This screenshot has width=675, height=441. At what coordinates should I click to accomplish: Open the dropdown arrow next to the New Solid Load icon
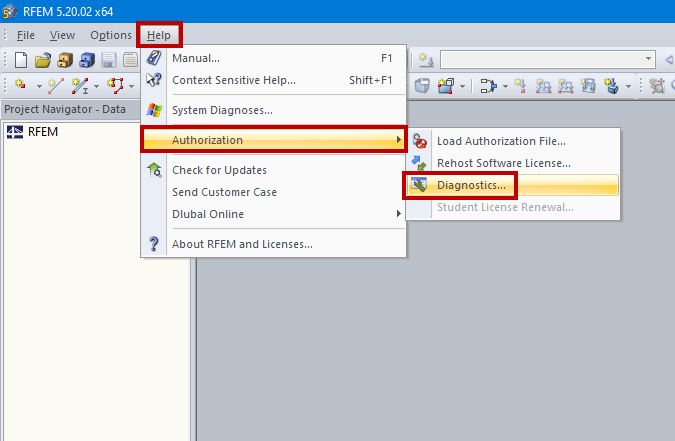click(x=629, y=87)
